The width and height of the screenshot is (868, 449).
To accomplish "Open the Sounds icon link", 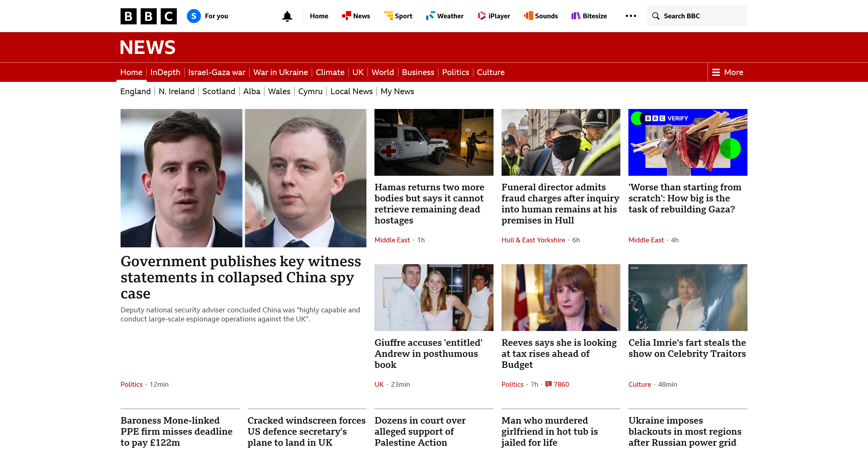I will 528,16.
